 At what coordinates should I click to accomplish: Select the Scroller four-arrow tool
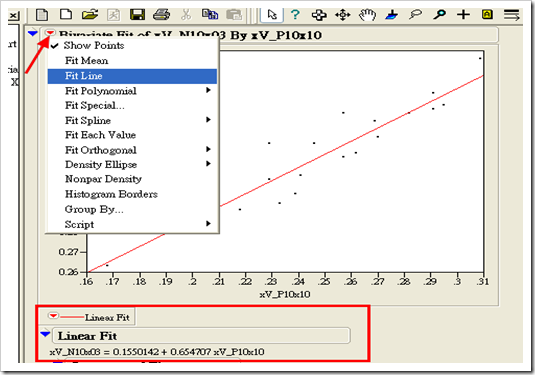(x=343, y=15)
